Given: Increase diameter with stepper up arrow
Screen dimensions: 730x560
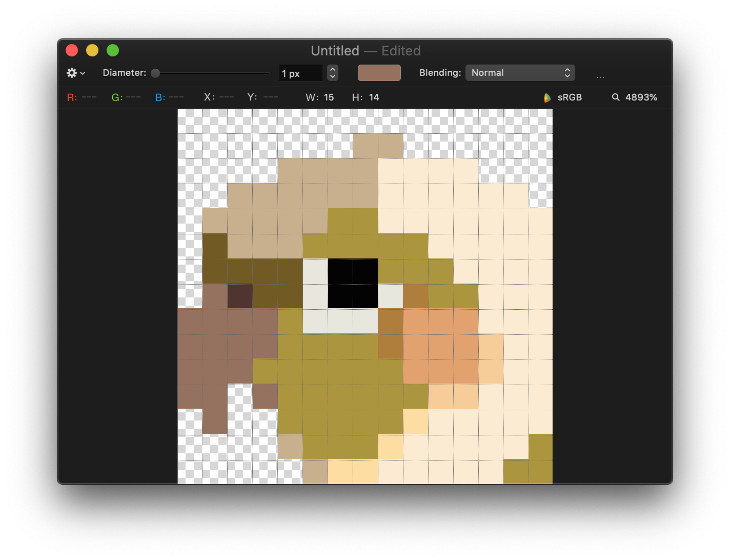Looking at the screenshot, I should (333, 69).
